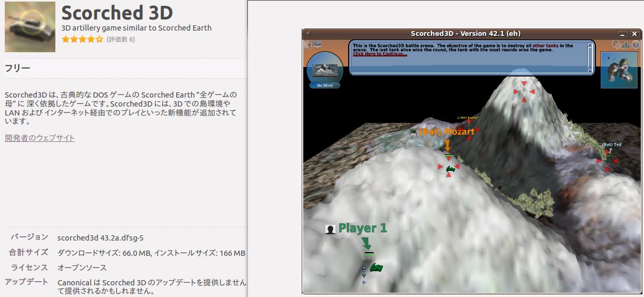The height and width of the screenshot is (297, 644).
Task: Click the red target markers on the mountain peak
Action: (x=523, y=92)
